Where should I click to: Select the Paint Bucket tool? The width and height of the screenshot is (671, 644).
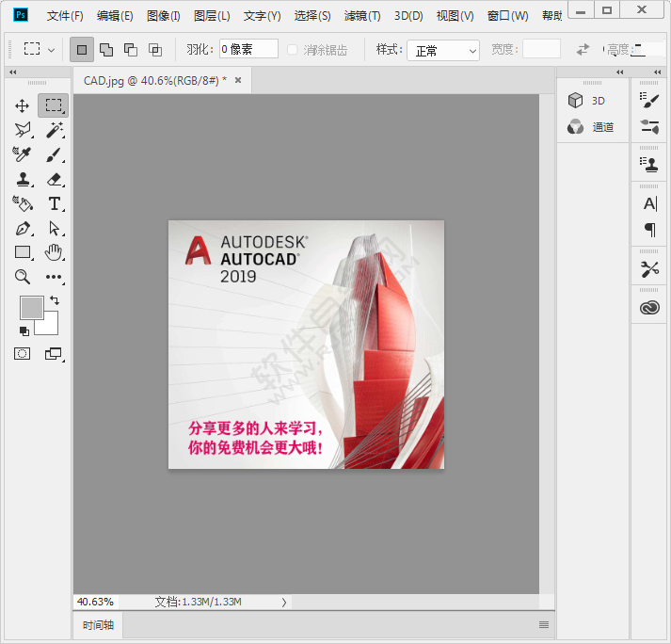click(x=23, y=203)
